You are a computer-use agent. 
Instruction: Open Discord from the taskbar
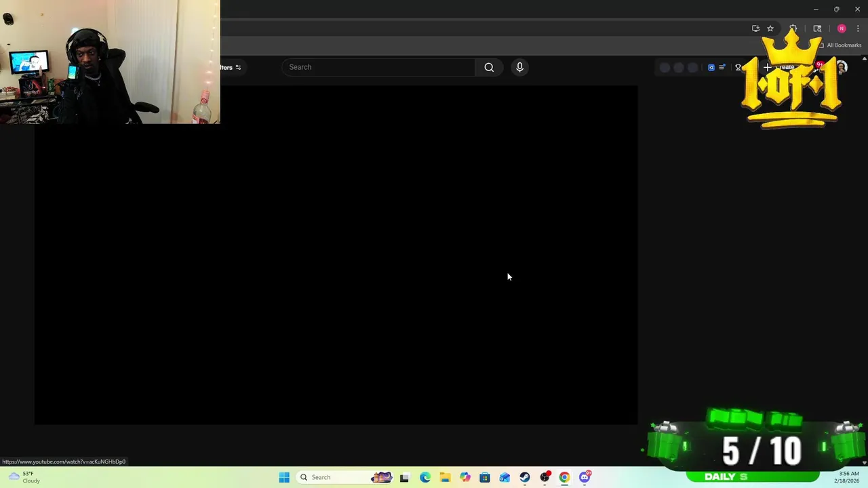coord(585,477)
